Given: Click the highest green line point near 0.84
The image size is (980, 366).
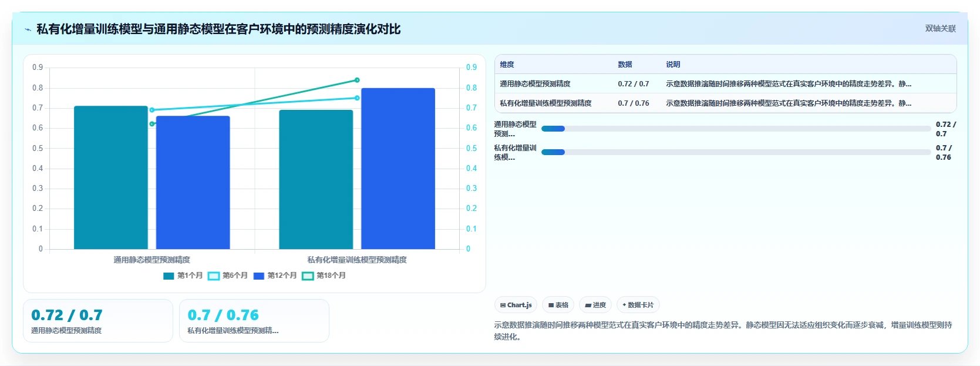Looking at the screenshot, I should tap(357, 80).
